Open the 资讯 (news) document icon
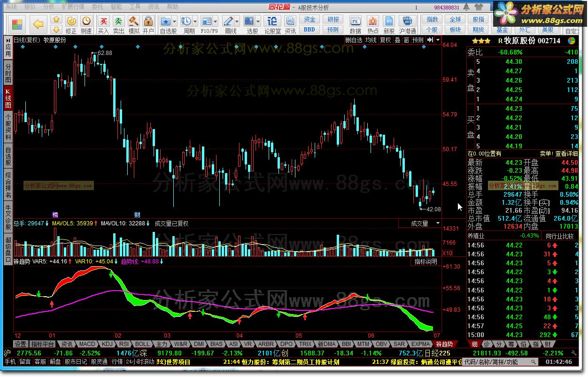Screen dimensions: 588x377 291,24
